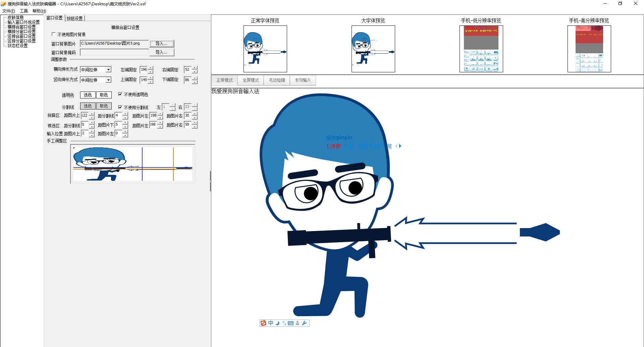The width and height of the screenshot is (644, 347).
Task: Increase 上端固定 value with up arrow
Action: tap(151, 78)
